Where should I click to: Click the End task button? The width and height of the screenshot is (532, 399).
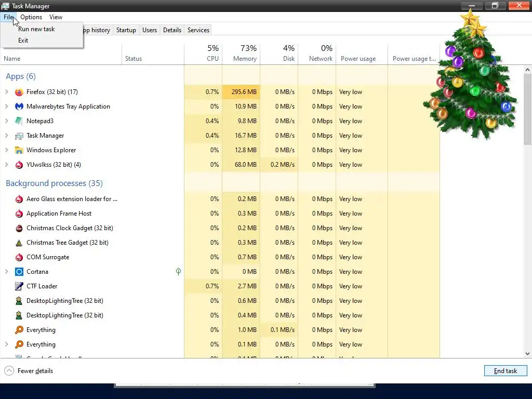point(506,371)
